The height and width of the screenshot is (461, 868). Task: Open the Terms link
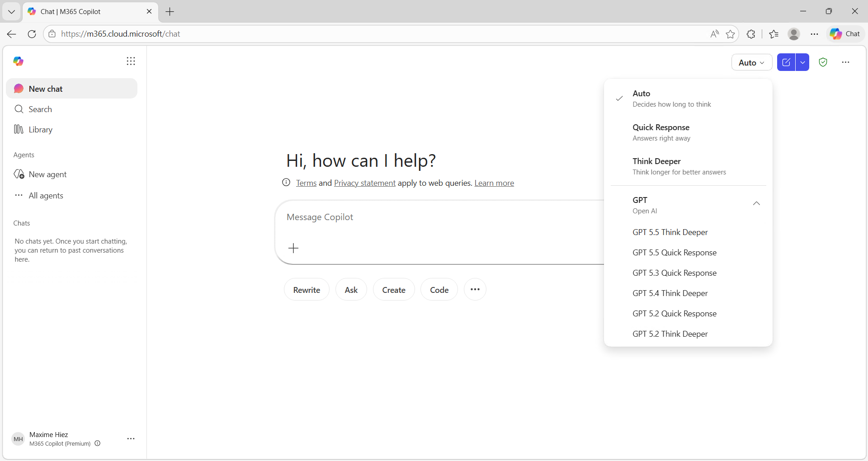pos(306,183)
